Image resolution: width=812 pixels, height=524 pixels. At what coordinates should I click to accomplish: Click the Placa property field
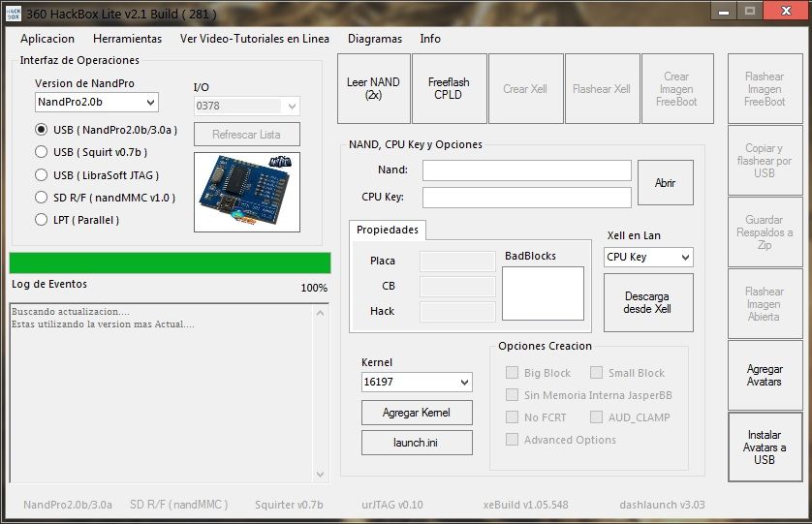coord(457,261)
